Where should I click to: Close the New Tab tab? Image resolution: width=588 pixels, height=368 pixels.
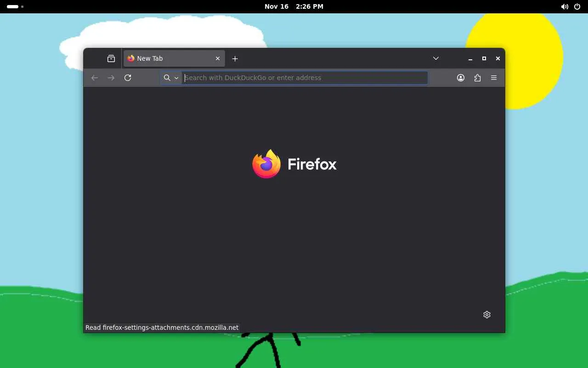pos(218,58)
